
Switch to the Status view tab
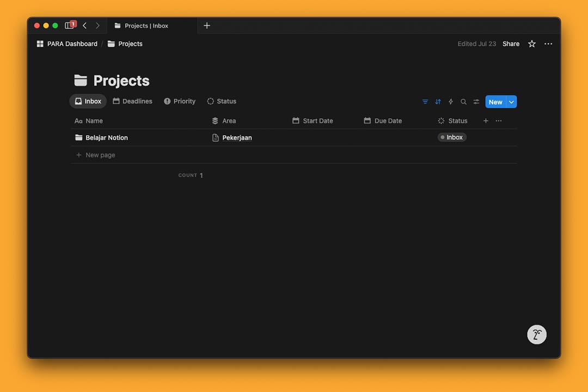(222, 101)
